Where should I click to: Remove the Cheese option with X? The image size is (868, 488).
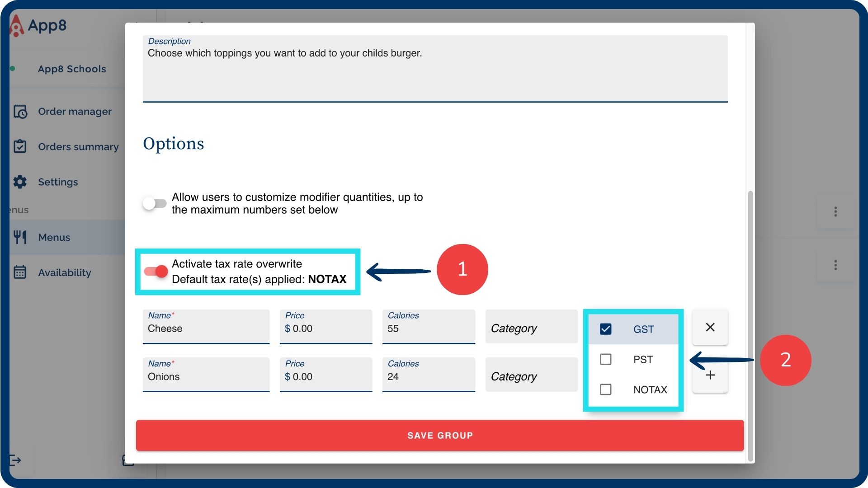[x=710, y=327]
